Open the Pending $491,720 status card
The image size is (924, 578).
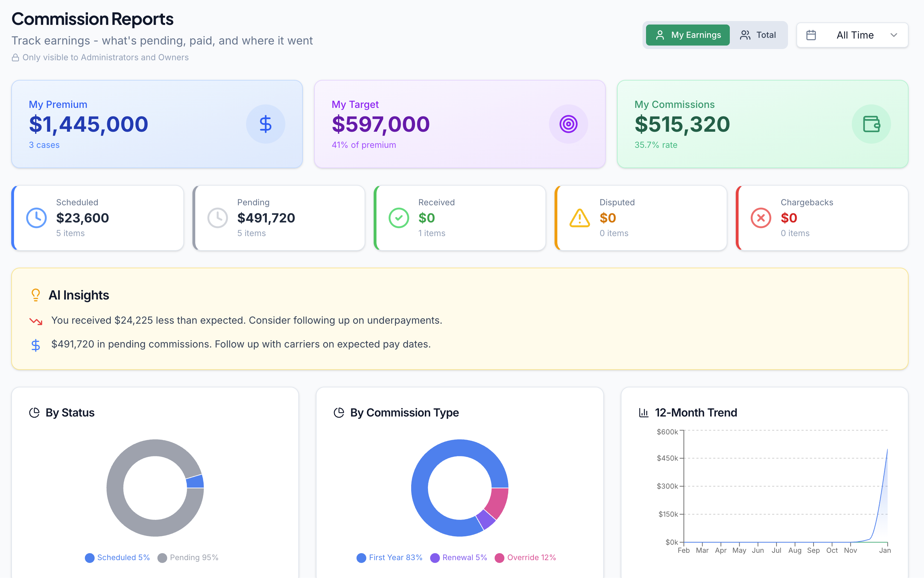[279, 218]
